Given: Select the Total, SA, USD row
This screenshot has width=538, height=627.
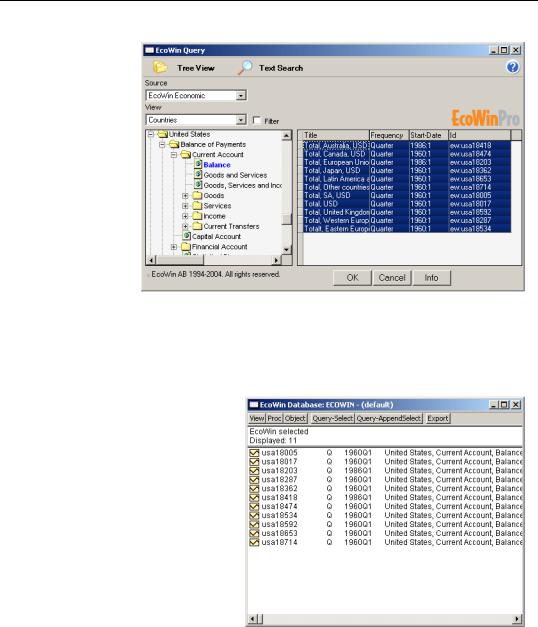Looking at the screenshot, I should [407, 195].
